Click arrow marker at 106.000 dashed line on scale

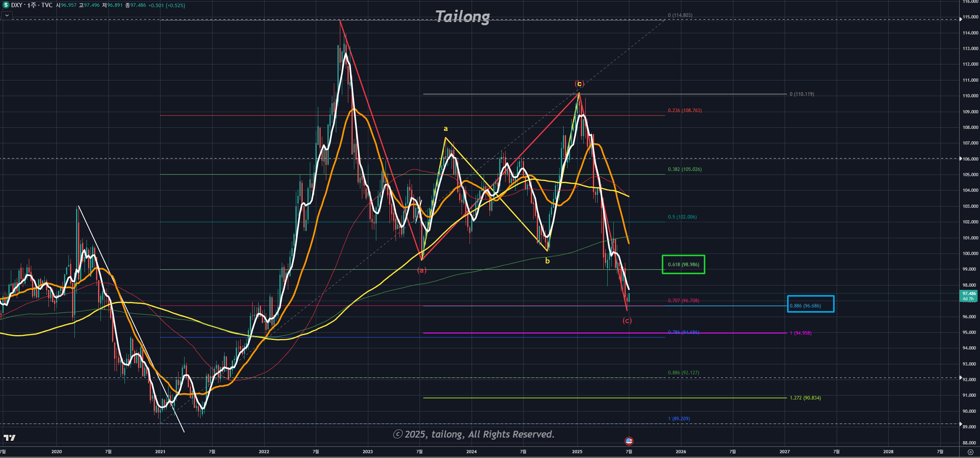(961, 159)
